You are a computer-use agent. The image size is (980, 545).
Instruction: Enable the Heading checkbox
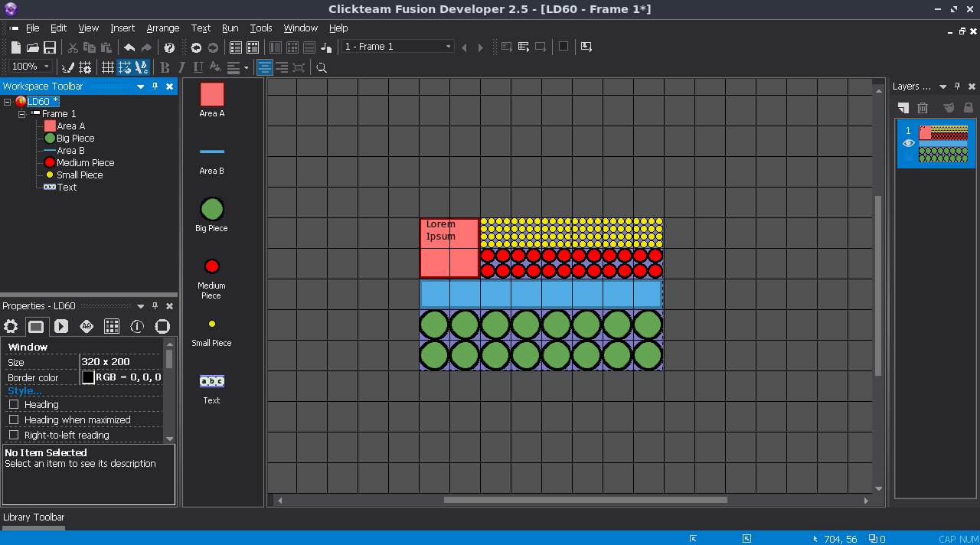[x=14, y=404]
